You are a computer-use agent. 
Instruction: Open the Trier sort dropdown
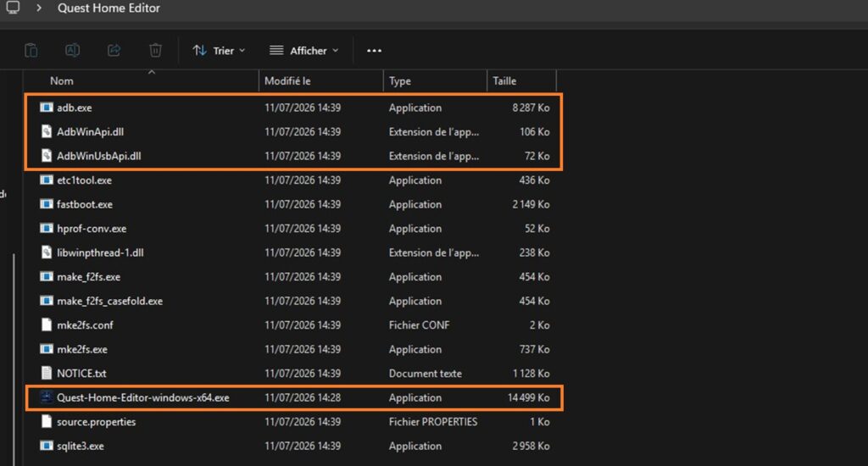tap(220, 50)
